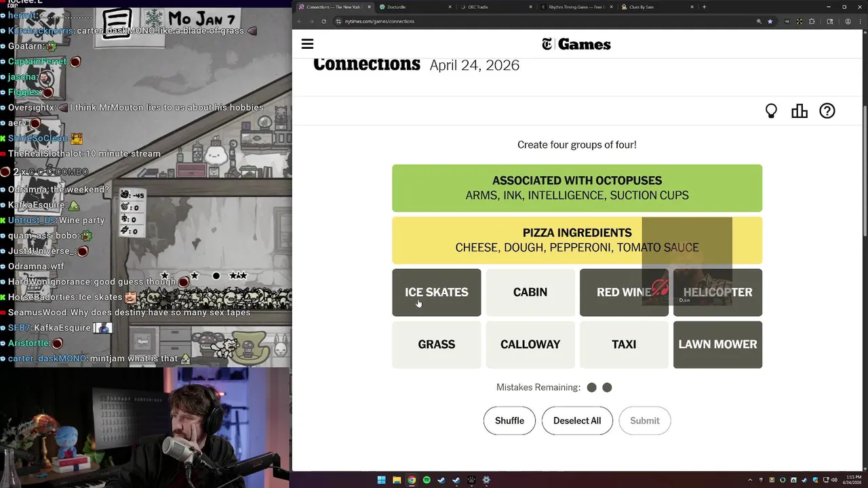Deselect the HELICOPTER tile
The height and width of the screenshot is (488, 868).
click(x=717, y=292)
